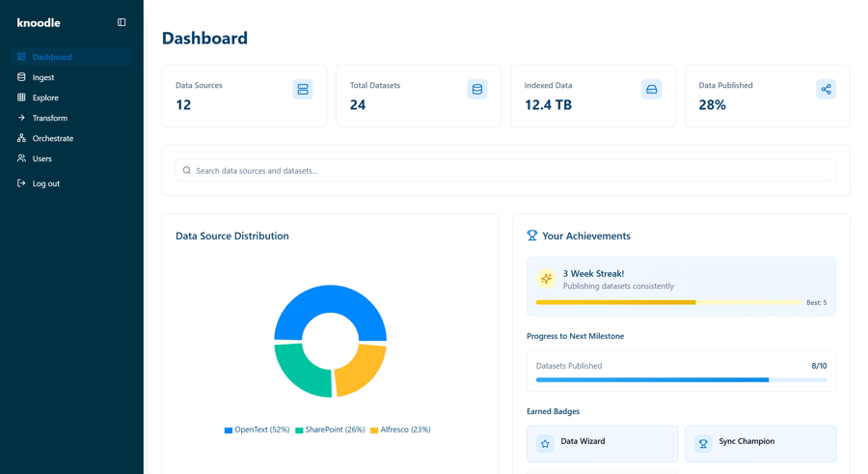Open the Transform section

click(70, 118)
